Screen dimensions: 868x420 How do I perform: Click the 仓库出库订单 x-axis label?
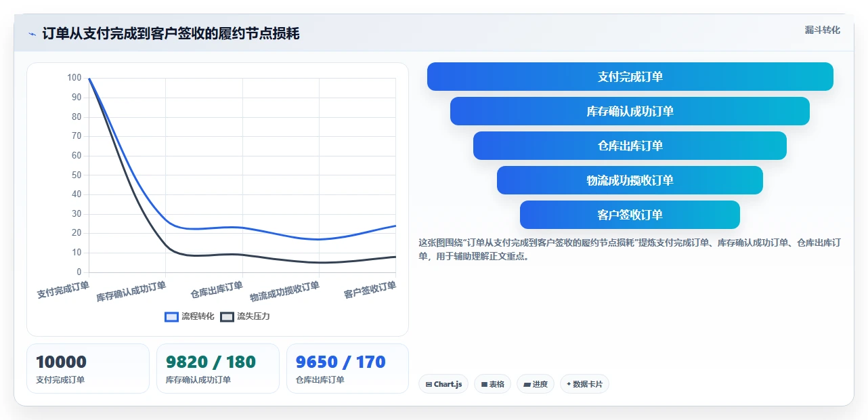217,290
